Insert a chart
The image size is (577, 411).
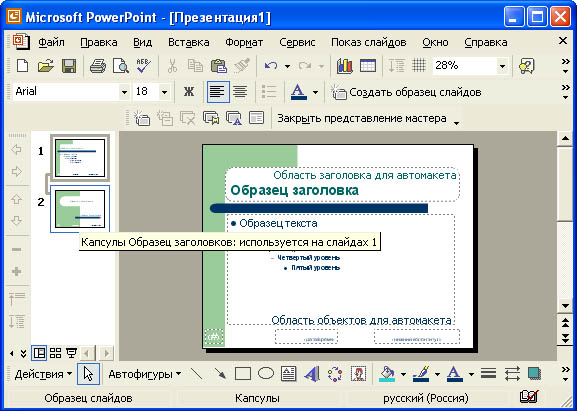pyautogui.click(x=345, y=66)
